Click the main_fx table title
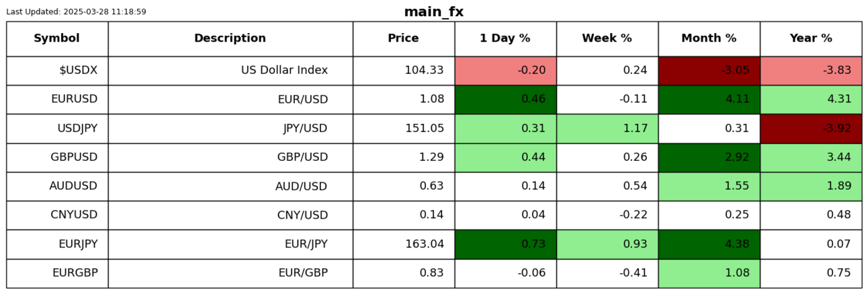This screenshot has width=868, height=294. (434, 12)
